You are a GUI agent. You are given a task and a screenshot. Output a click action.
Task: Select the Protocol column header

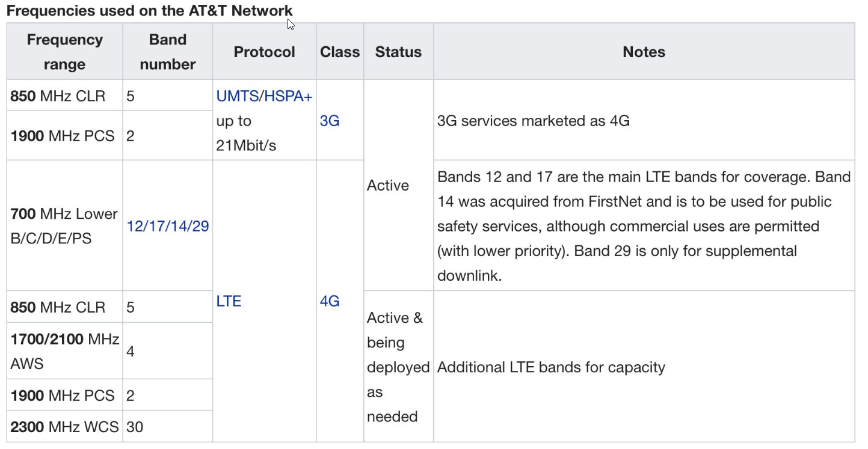(x=264, y=52)
